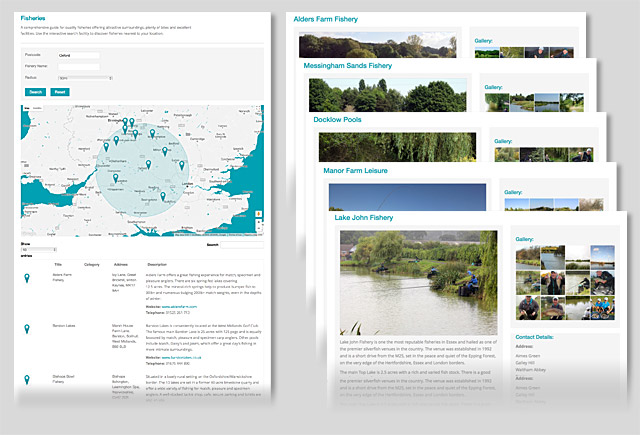Open first thumbnail in Lake John Fishery gallery
This screenshot has height=435, width=640.
528,257
